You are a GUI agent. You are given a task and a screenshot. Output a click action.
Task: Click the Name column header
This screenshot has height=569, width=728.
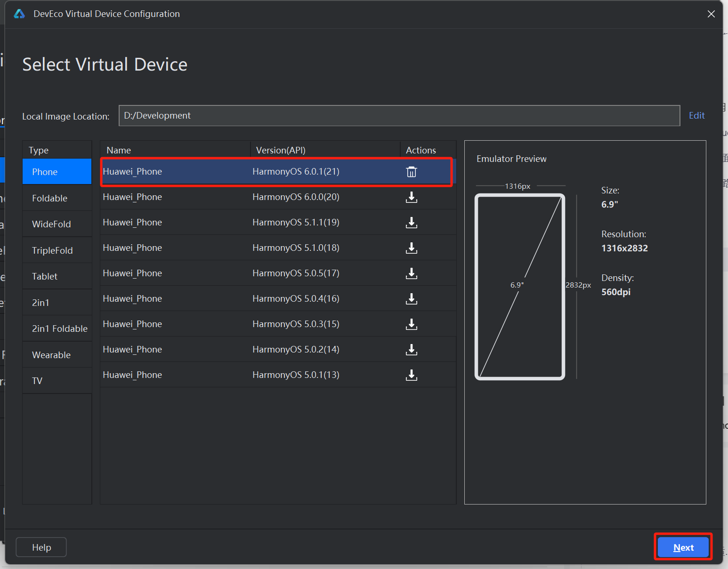click(x=175, y=150)
